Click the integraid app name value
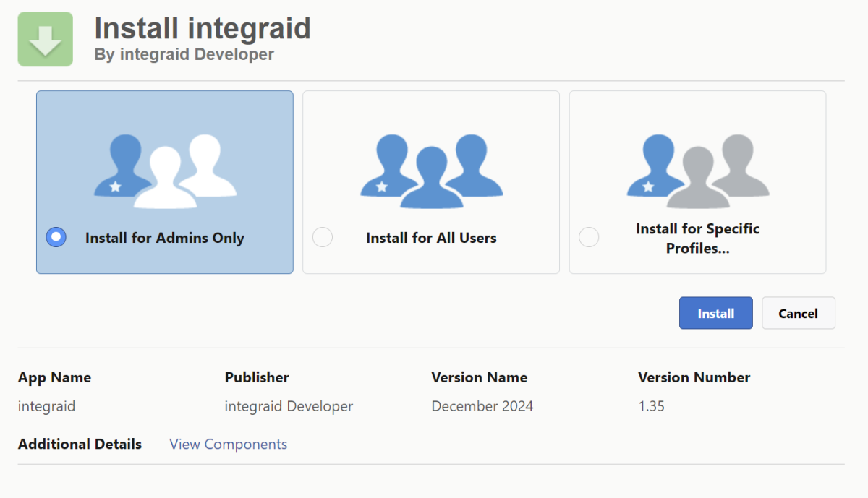 coord(46,406)
